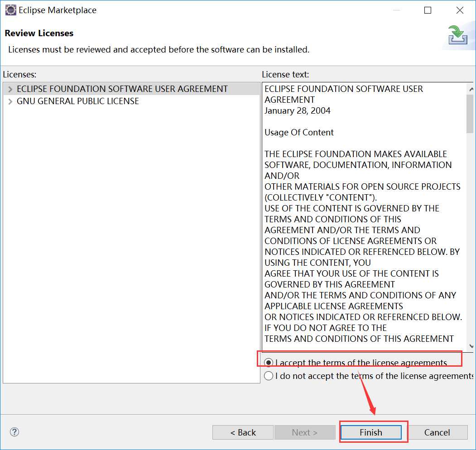Click the license text scrollbar down arrow
The width and height of the screenshot is (476, 450).
471,346
